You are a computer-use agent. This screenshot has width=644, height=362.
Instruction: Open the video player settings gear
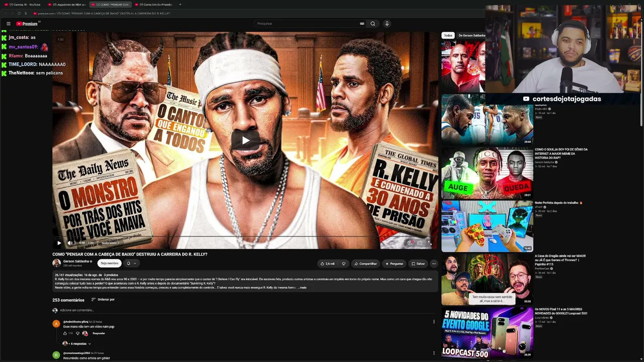(x=410, y=243)
